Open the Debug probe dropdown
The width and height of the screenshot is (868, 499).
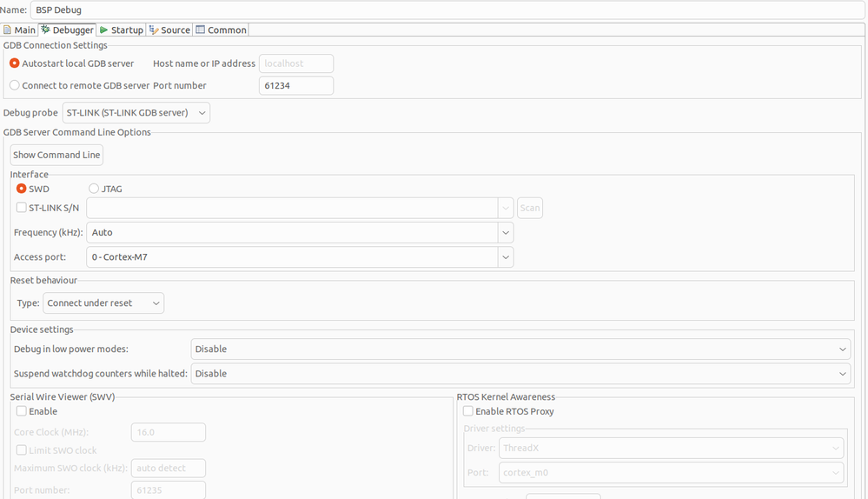point(136,113)
